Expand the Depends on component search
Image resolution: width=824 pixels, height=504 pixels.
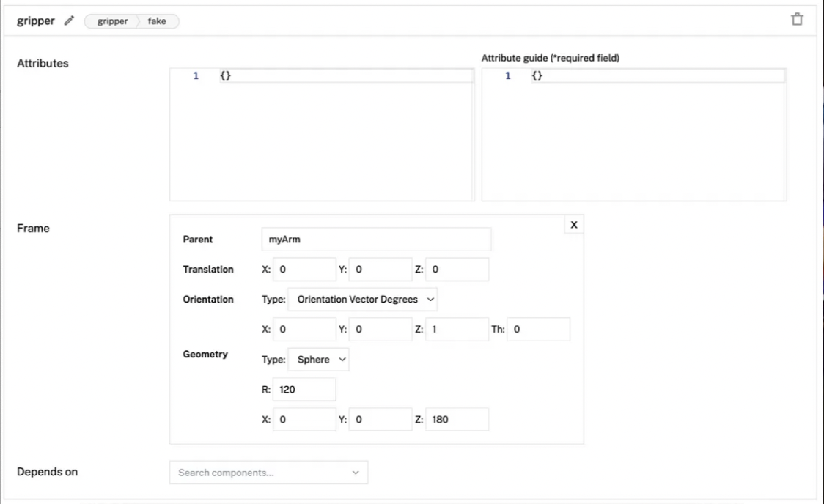tap(268, 472)
